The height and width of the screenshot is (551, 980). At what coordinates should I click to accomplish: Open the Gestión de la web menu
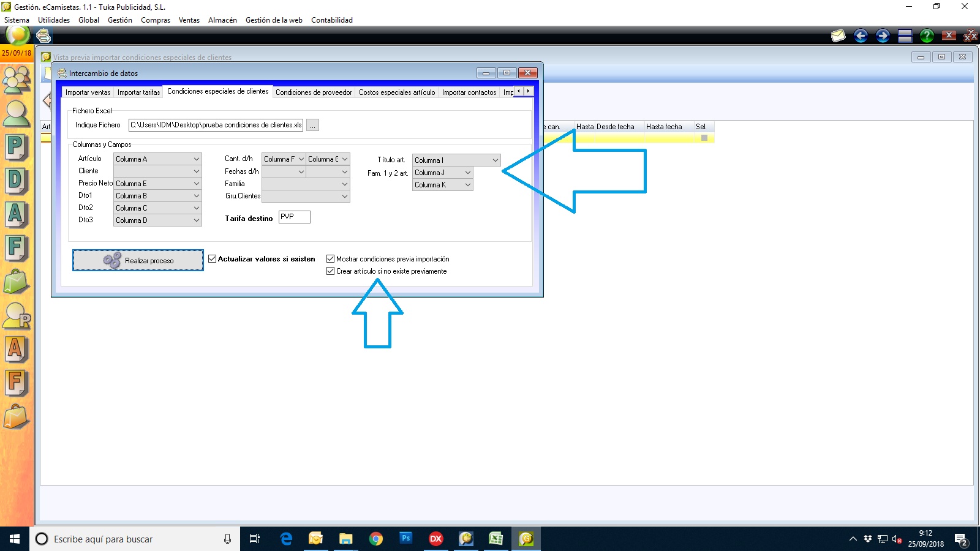coord(274,20)
